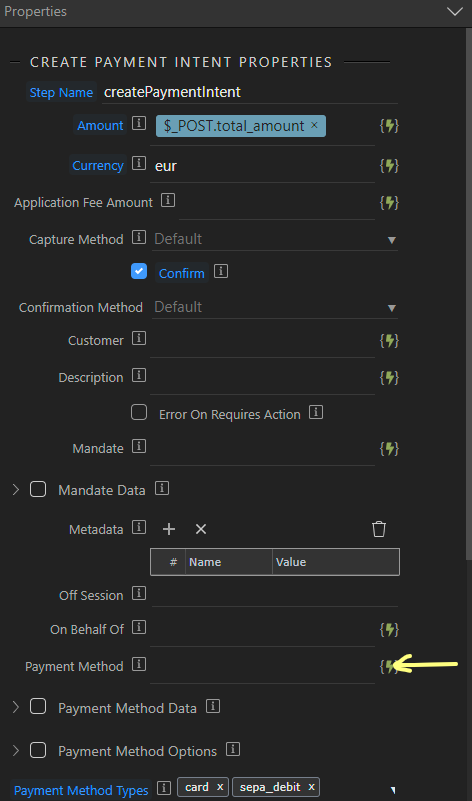Enable Error On Requires Action checkbox
The width and height of the screenshot is (472, 801).
click(139, 412)
